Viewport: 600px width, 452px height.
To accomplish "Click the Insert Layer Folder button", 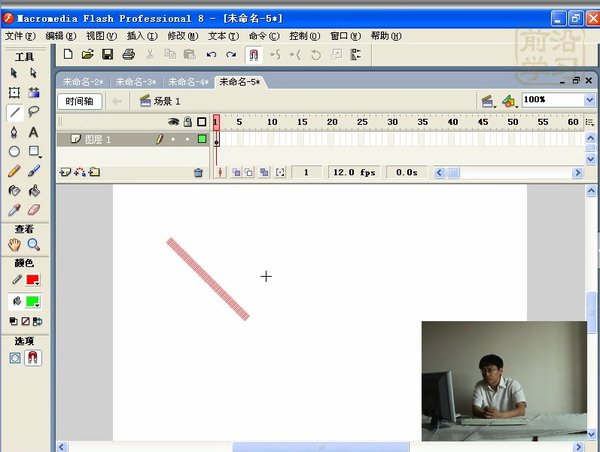I will point(94,173).
